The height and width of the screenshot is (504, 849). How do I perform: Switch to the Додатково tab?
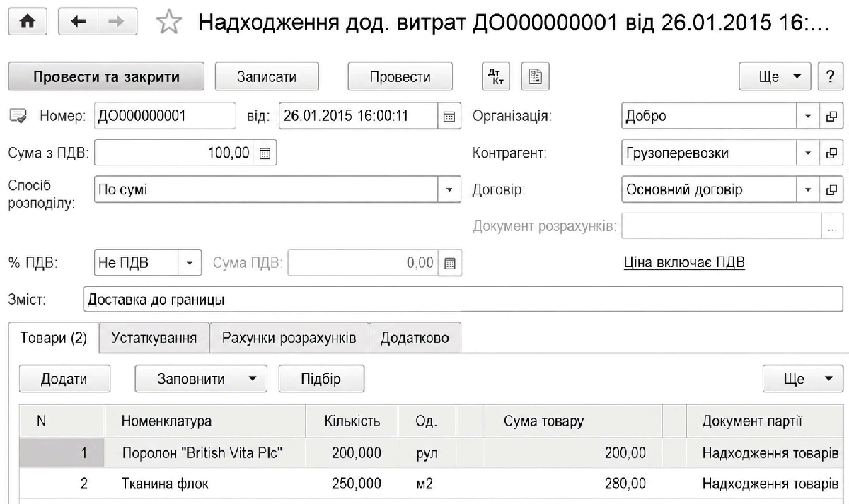click(415, 338)
